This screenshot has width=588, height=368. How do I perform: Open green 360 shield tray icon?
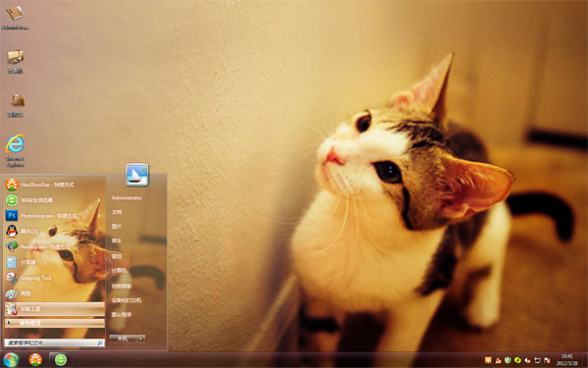(508, 360)
